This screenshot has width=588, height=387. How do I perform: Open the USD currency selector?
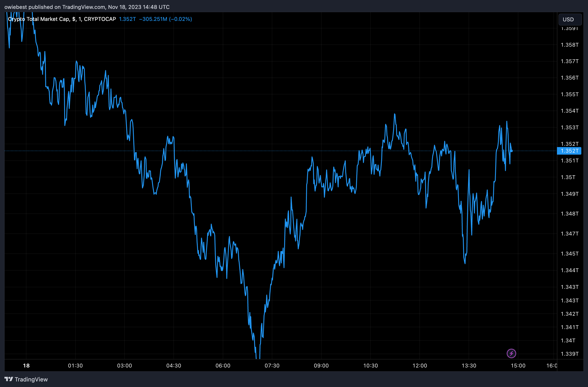coord(570,20)
